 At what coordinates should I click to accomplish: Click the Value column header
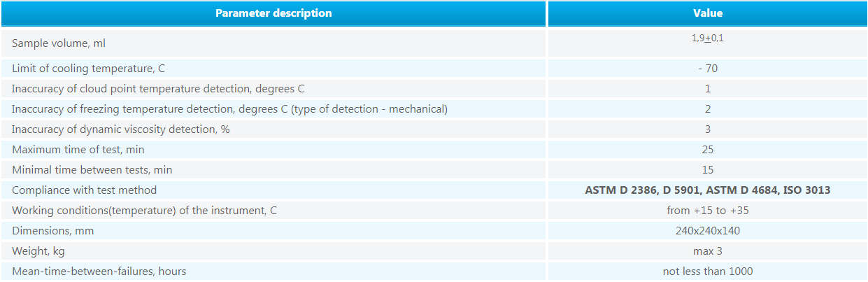pos(708,13)
